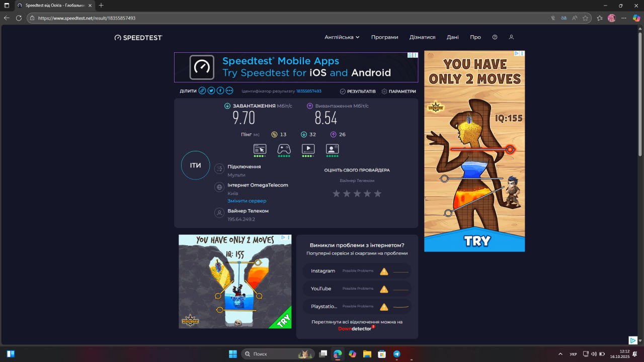The width and height of the screenshot is (644, 362).
Task: Open the Copilot sidebar icon
Action: pyautogui.click(x=636, y=18)
